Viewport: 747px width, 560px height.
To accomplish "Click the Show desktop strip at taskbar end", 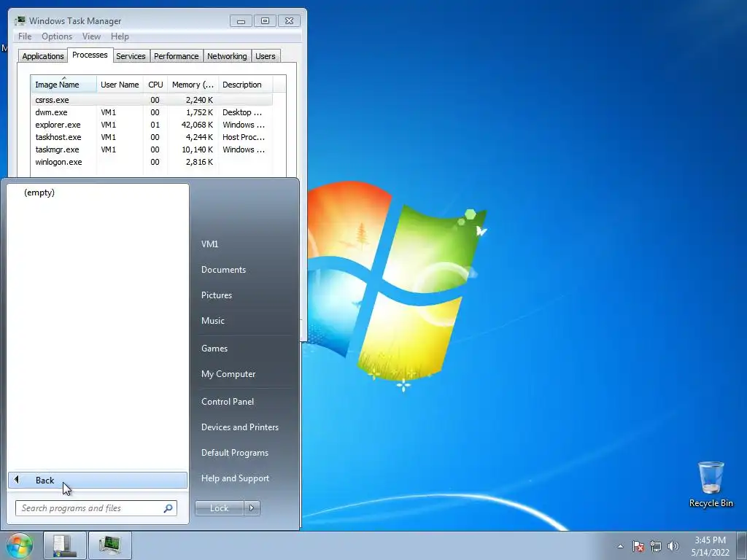I will pyautogui.click(x=742, y=546).
